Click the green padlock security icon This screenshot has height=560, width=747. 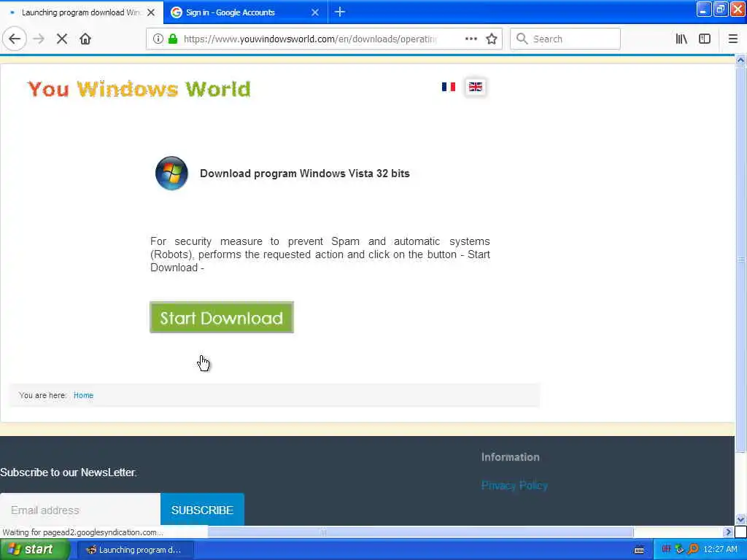(x=173, y=39)
